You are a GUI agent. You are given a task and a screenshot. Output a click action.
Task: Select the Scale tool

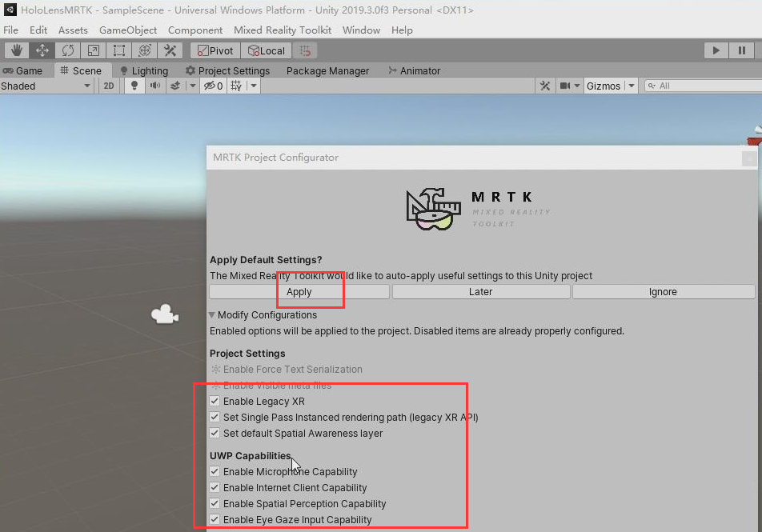tap(94, 50)
